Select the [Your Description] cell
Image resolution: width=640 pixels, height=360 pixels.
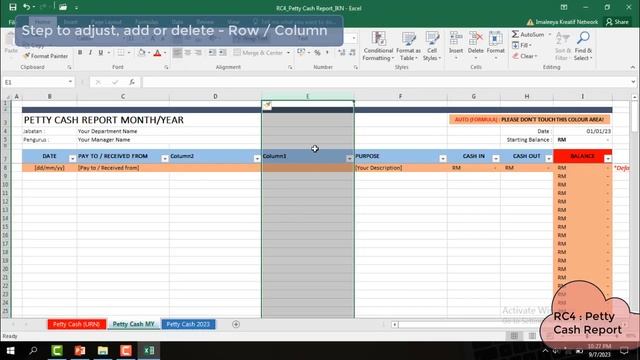pyautogui.click(x=400, y=168)
